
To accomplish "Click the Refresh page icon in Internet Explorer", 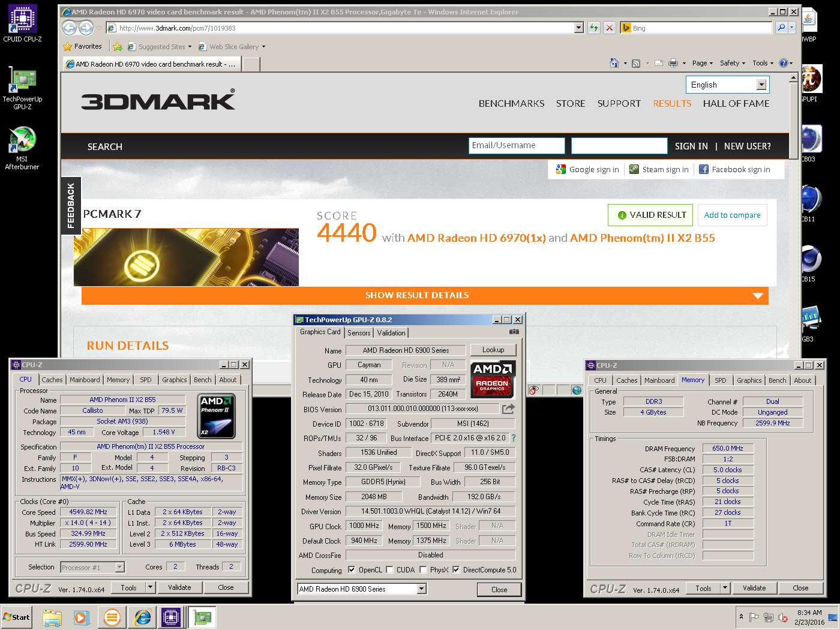I will click(x=594, y=28).
